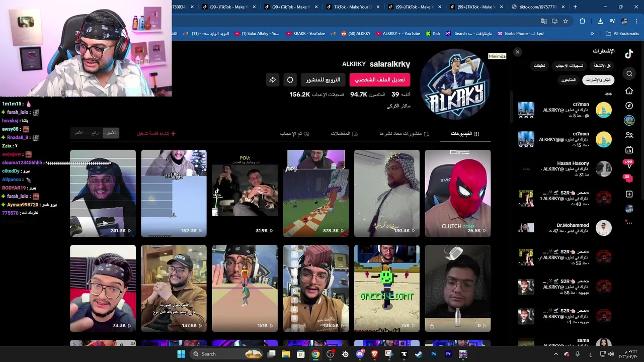Screen dimensions: 644x362
Task: Click the share arrow on profile
Action: (272, 79)
